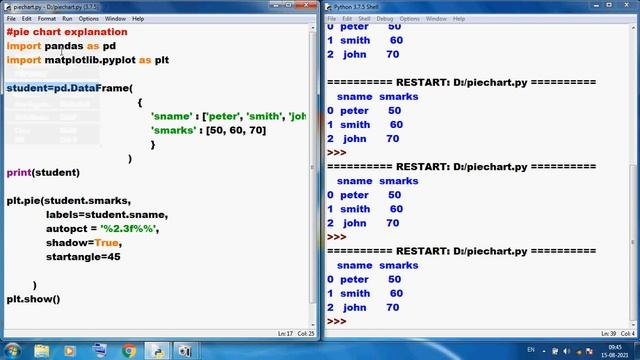Viewport: 640px width, 360px height.
Task: Click bottom 'sname smarks' header in Shell
Action: point(378,265)
